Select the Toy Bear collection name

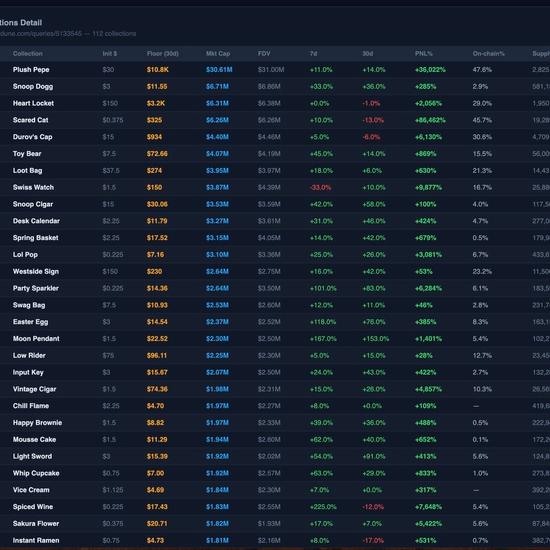[x=27, y=154]
